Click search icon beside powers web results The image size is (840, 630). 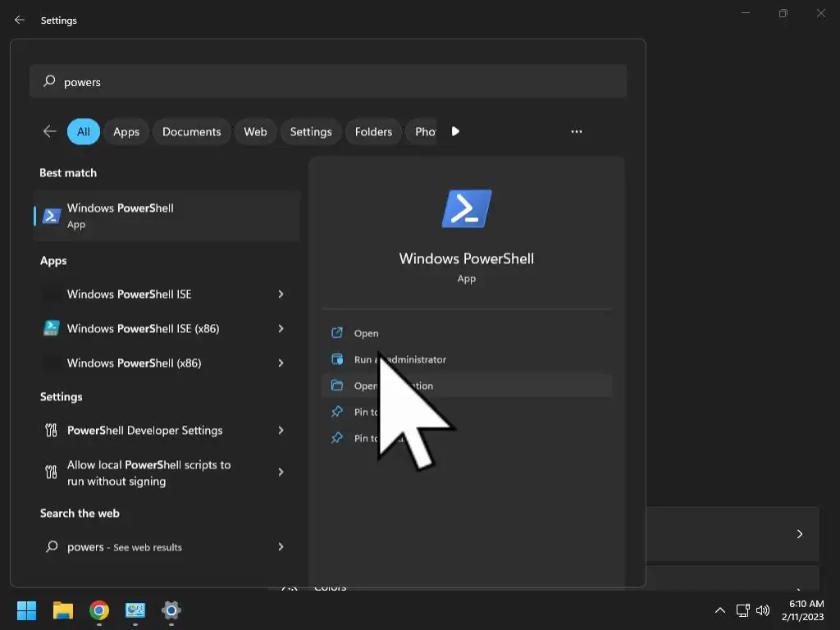[52, 546]
